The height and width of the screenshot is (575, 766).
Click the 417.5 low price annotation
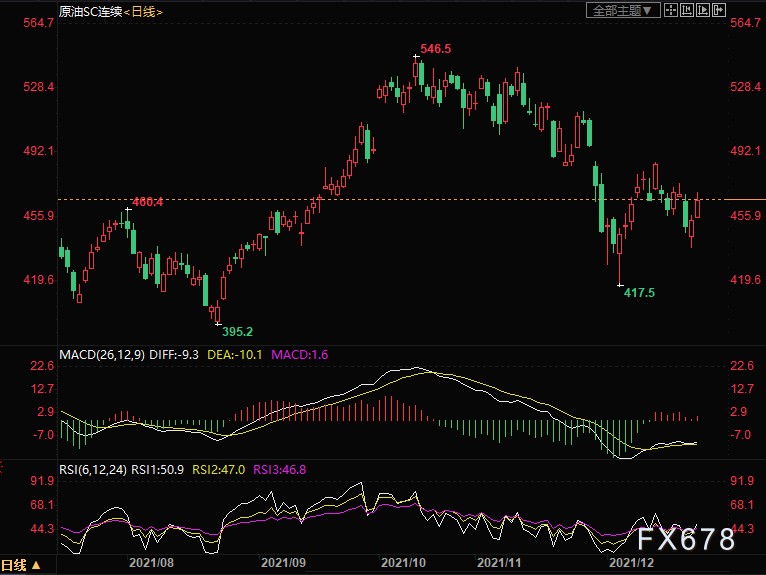639,293
